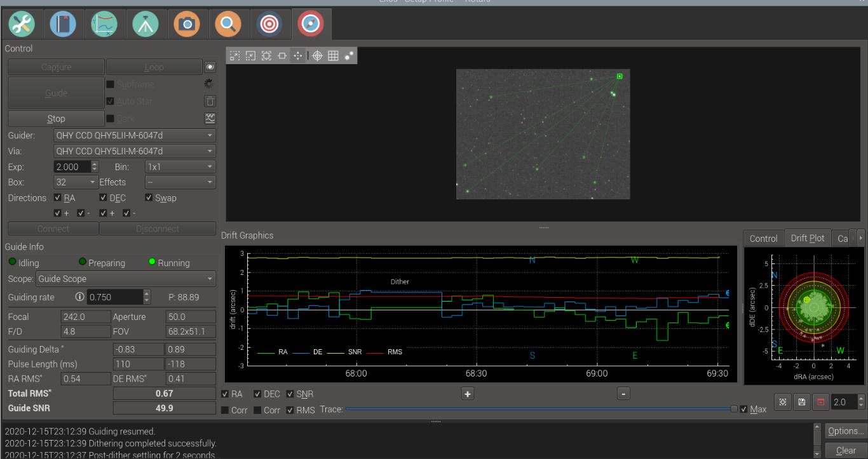Image resolution: width=868 pixels, height=459 pixels.
Task: Click the F/D 4.8 field
Action: click(85, 331)
